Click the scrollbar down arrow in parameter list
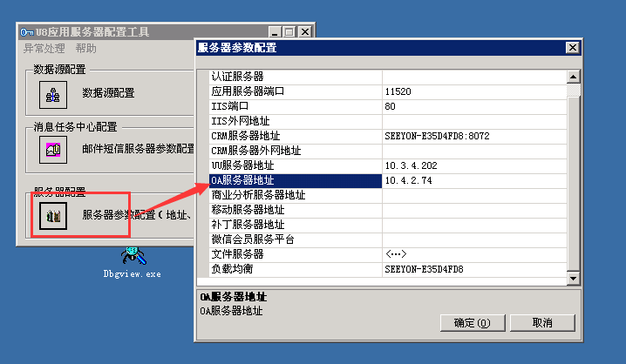626x364 pixels. coord(574,279)
